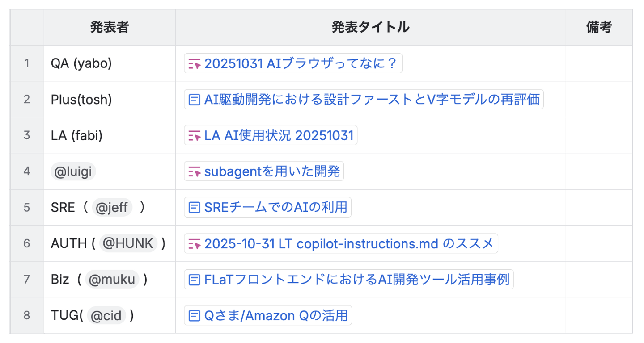The image size is (644, 343).
Task: Click the @cid user mention
Action: (x=106, y=316)
